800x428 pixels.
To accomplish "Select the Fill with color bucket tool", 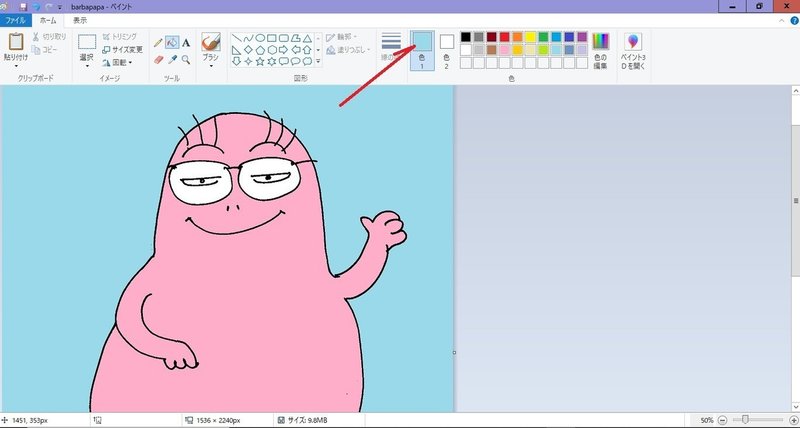I will [x=172, y=42].
